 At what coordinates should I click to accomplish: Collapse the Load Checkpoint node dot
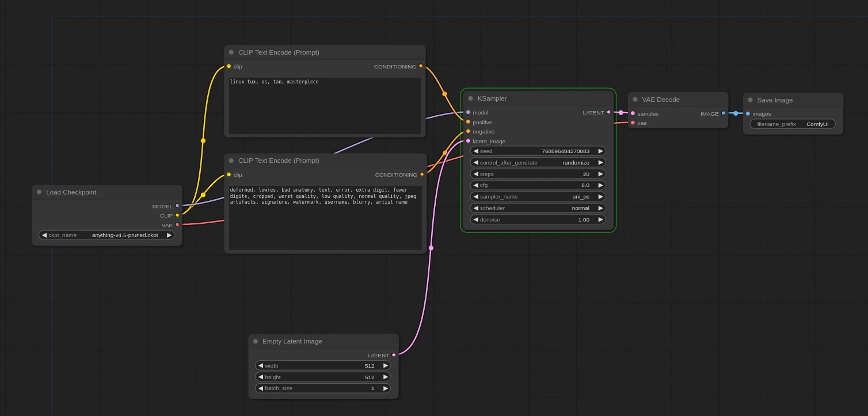[x=39, y=192]
